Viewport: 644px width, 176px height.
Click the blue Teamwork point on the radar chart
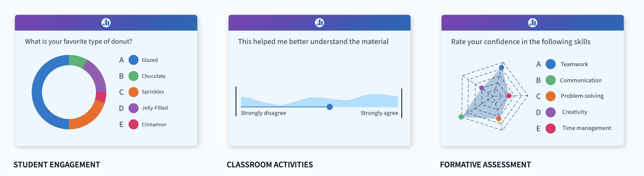click(x=501, y=68)
